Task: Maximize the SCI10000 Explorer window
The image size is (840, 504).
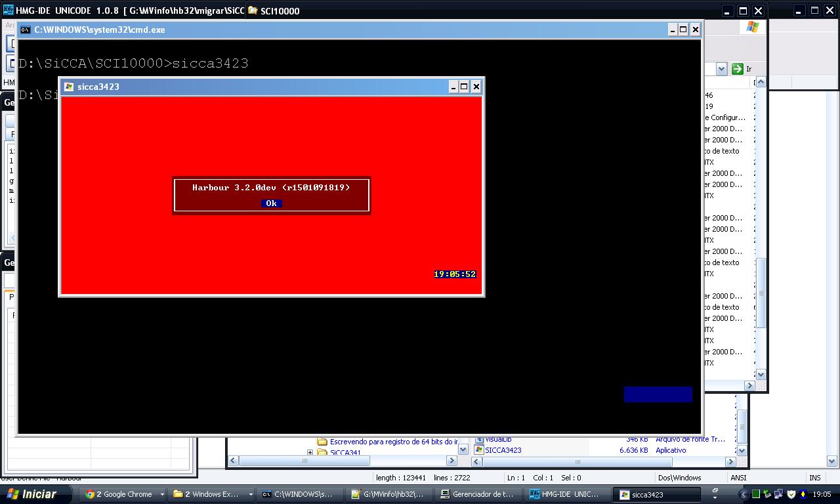Action: (x=743, y=10)
